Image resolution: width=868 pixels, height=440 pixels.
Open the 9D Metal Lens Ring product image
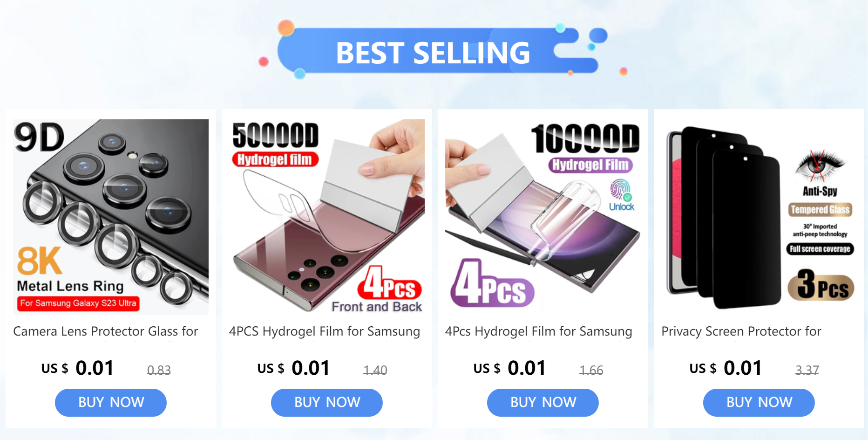pyautogui.click(x=111, y=217)
